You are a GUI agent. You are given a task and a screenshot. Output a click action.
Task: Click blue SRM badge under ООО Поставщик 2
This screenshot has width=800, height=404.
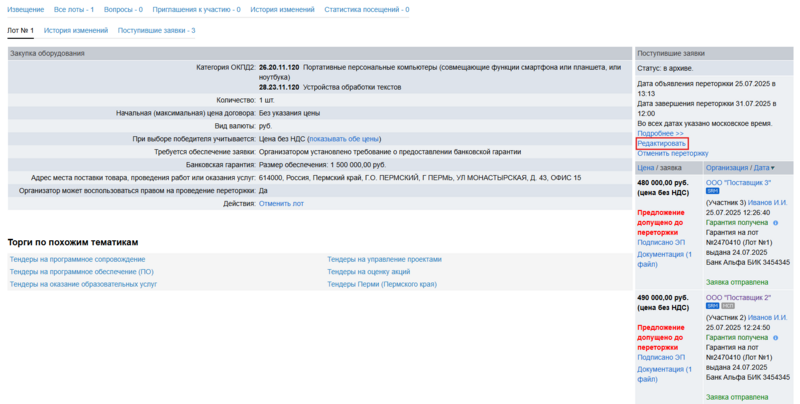tap(712, 307)
